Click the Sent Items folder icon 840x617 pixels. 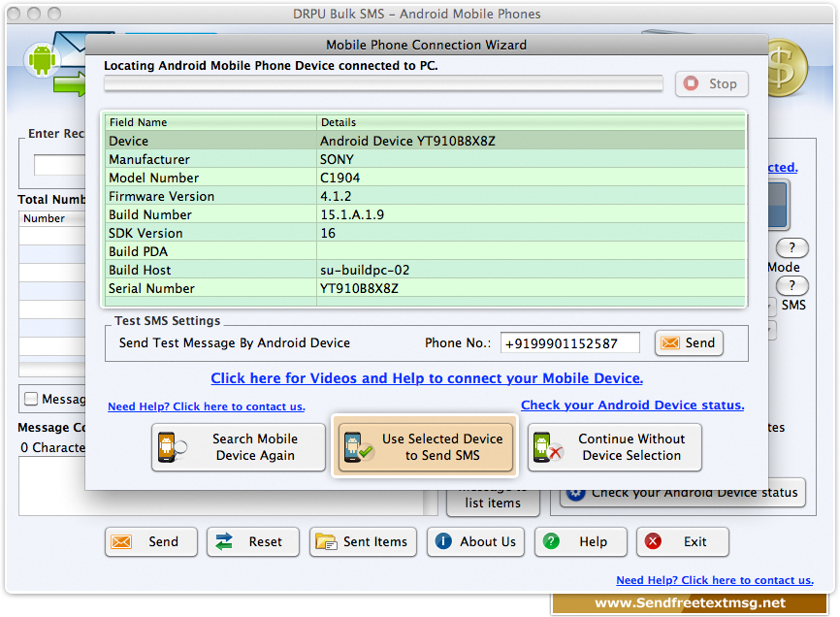(x=326, y=542)
